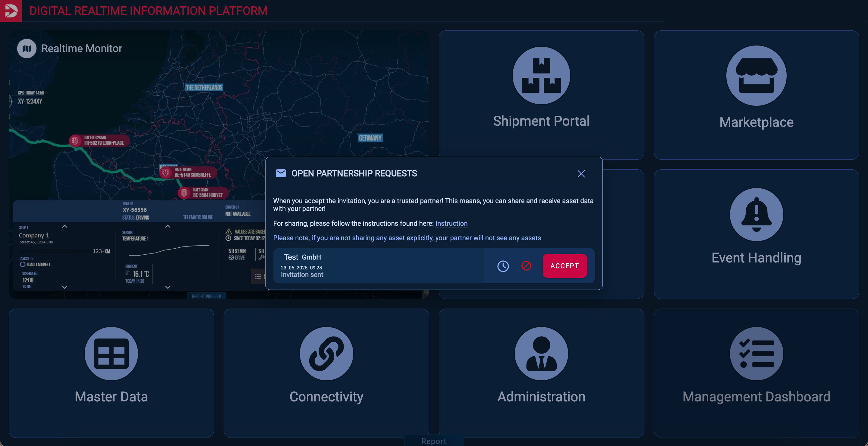Click the Report Problem tab on map

(x=206, y=296)
